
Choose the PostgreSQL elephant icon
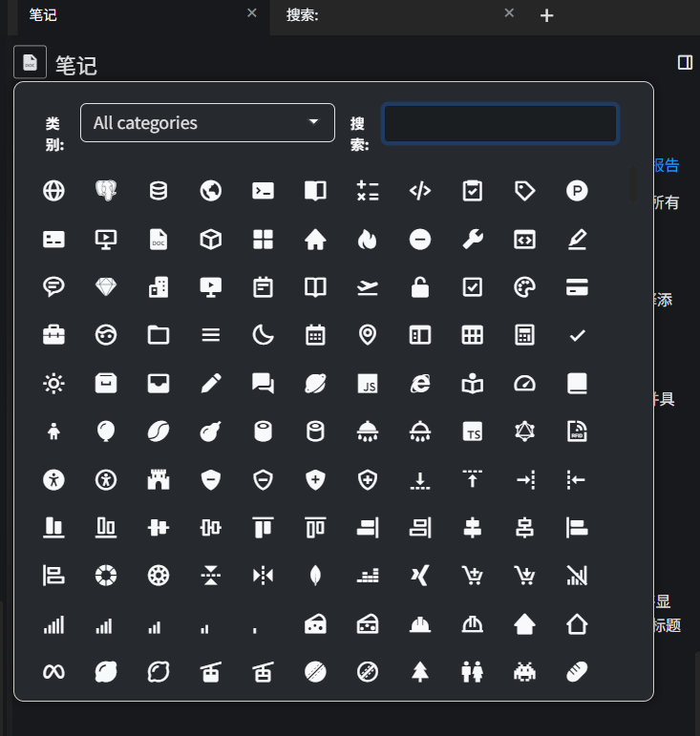tap(106, 191)
